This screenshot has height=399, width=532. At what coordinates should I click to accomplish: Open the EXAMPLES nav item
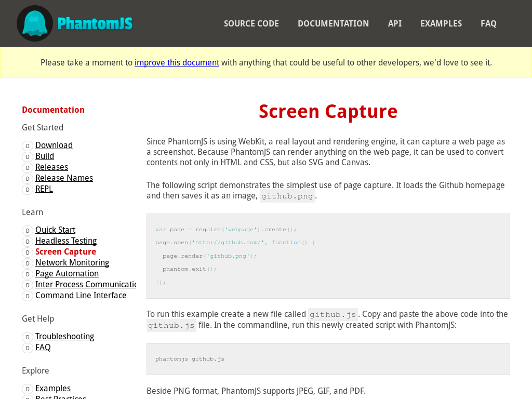coord(441,23)
